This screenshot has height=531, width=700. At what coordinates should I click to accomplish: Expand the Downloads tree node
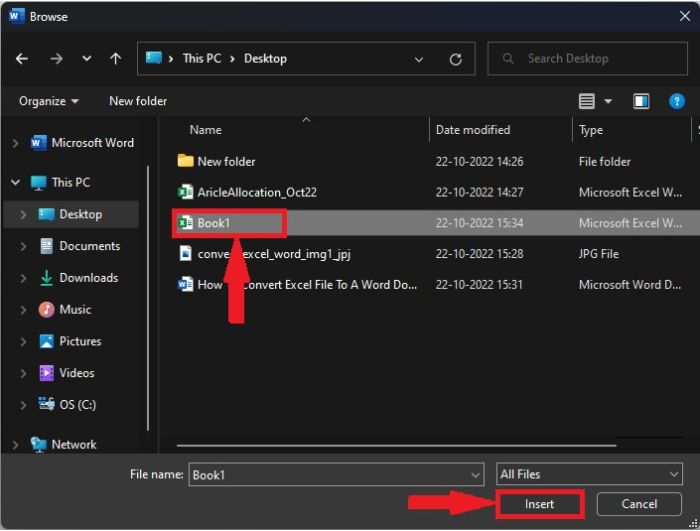click(23, 278)
